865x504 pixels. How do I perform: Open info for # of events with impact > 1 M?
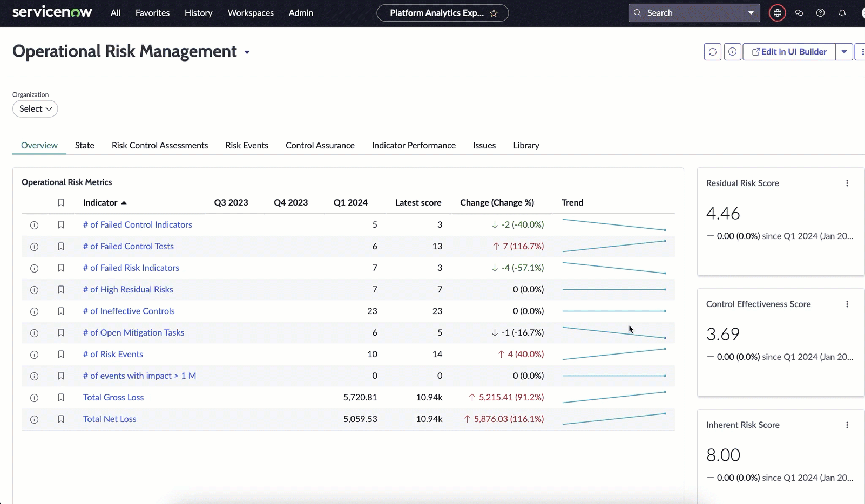point(34,376)
